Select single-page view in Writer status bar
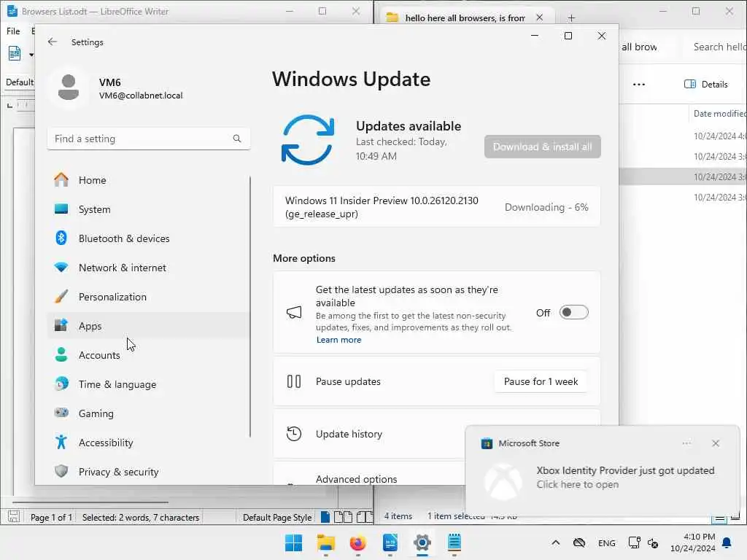 pos(325,517)
